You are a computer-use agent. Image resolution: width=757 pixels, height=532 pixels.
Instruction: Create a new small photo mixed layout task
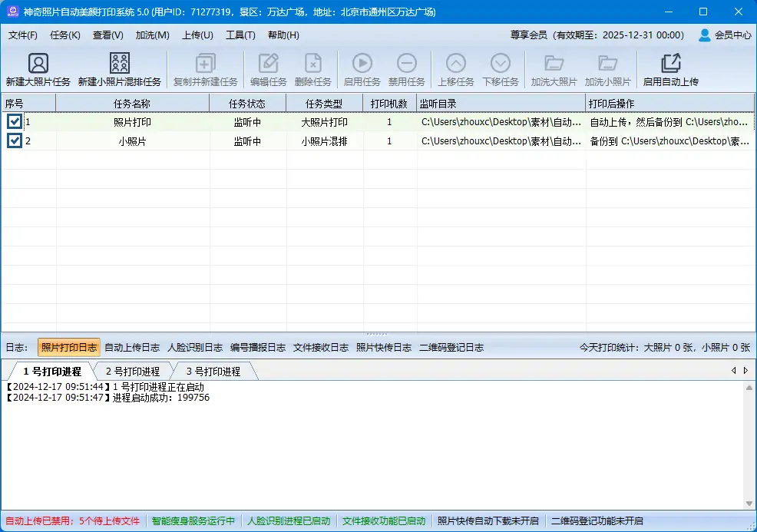point(119,64)
